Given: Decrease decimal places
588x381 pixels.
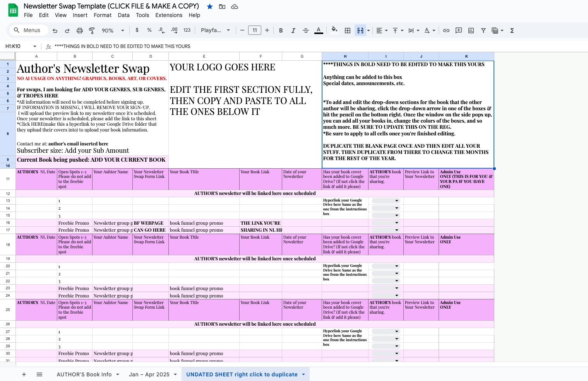Looking at the screenshot, I should [x=161, y=30].
